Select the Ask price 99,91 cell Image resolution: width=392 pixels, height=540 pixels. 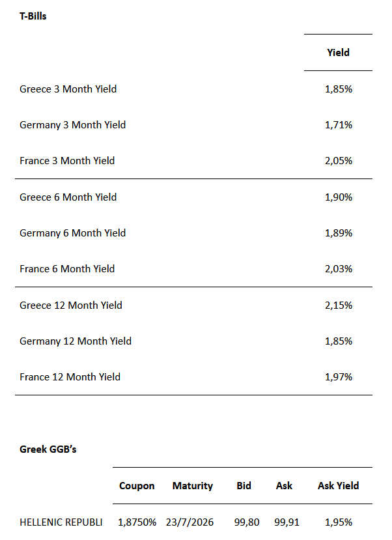[284, 522]
